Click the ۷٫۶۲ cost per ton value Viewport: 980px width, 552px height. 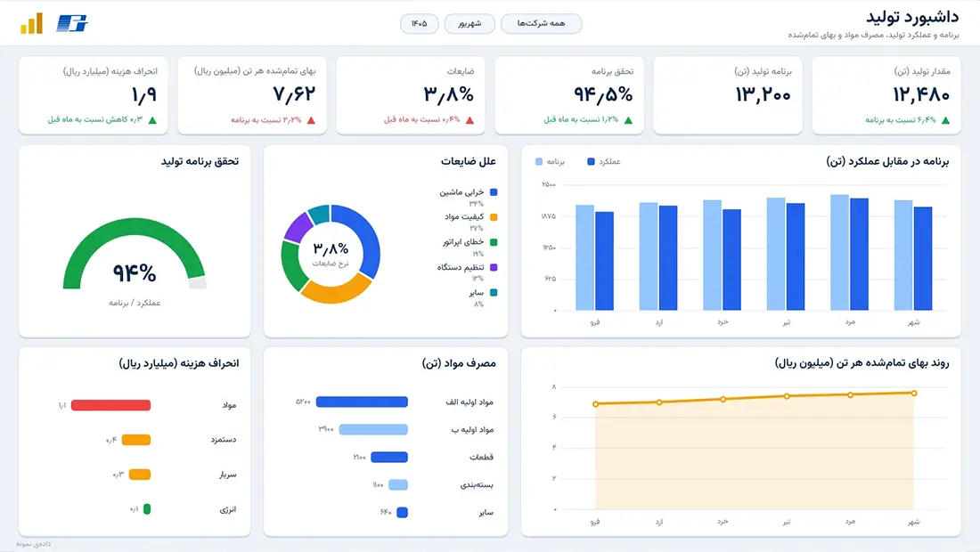pos(294,94)
